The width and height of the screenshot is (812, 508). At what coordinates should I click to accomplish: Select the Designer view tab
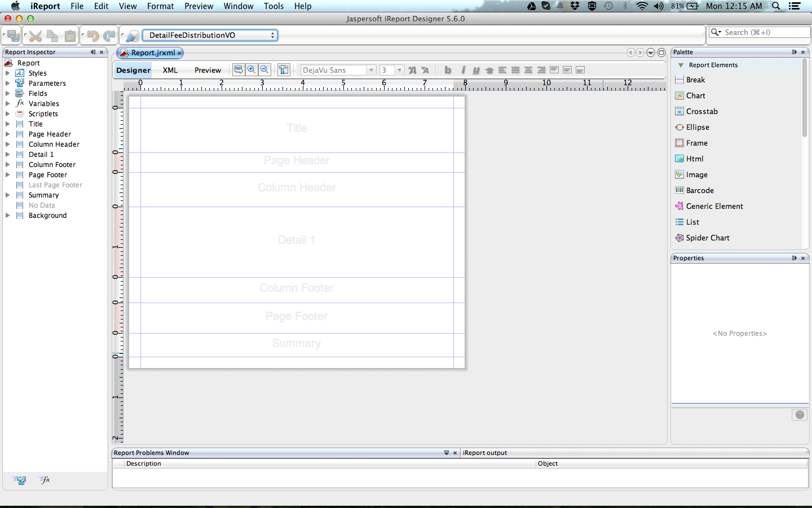134,70
